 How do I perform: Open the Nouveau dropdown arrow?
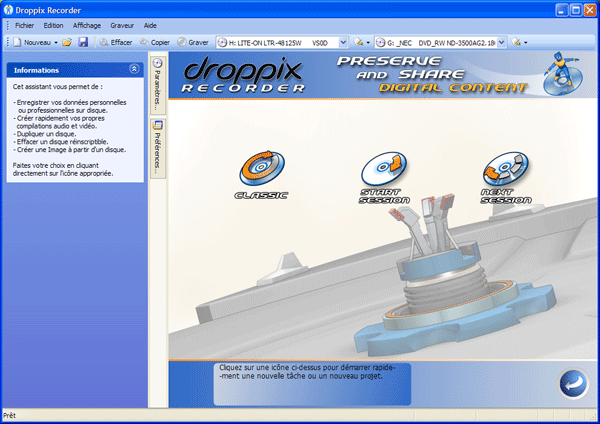(56, 42)
